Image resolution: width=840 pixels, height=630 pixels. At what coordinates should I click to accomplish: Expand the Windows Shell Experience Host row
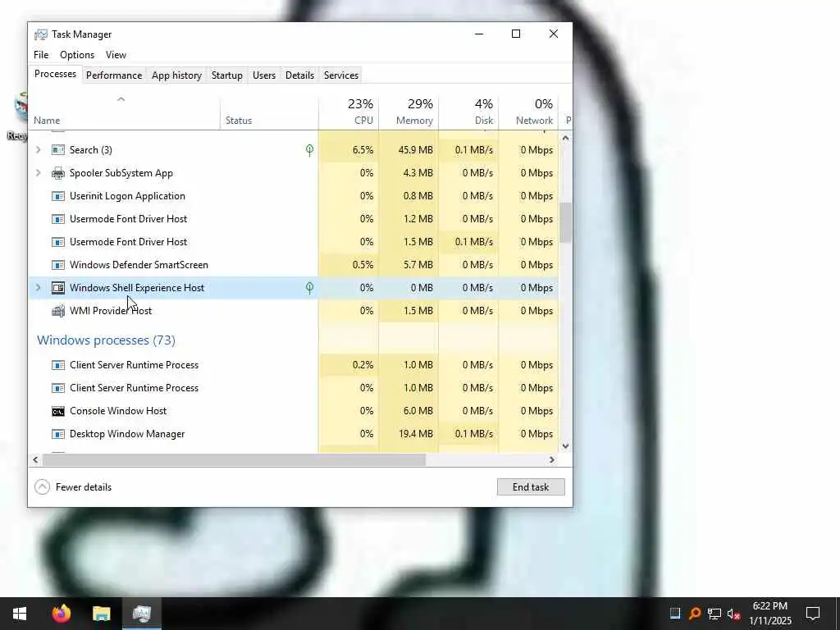[x=38, y=288]
